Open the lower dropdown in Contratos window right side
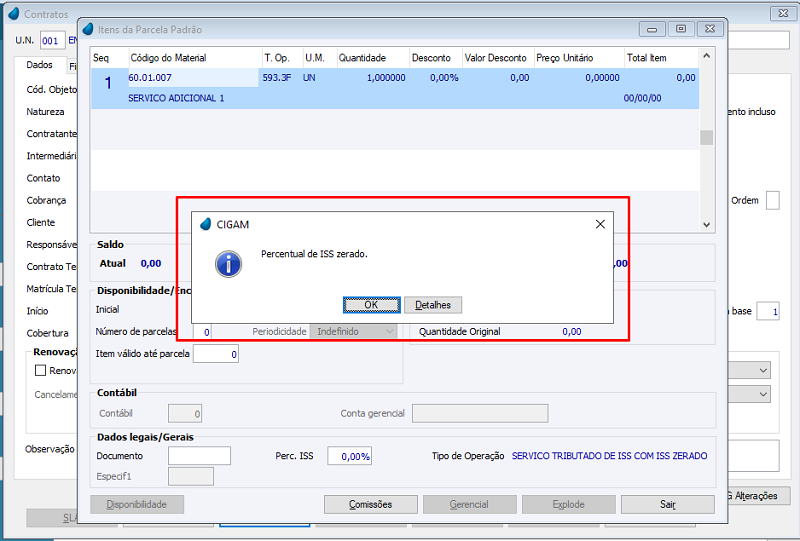Screen dimensions: 800x541 click(763, 394)
